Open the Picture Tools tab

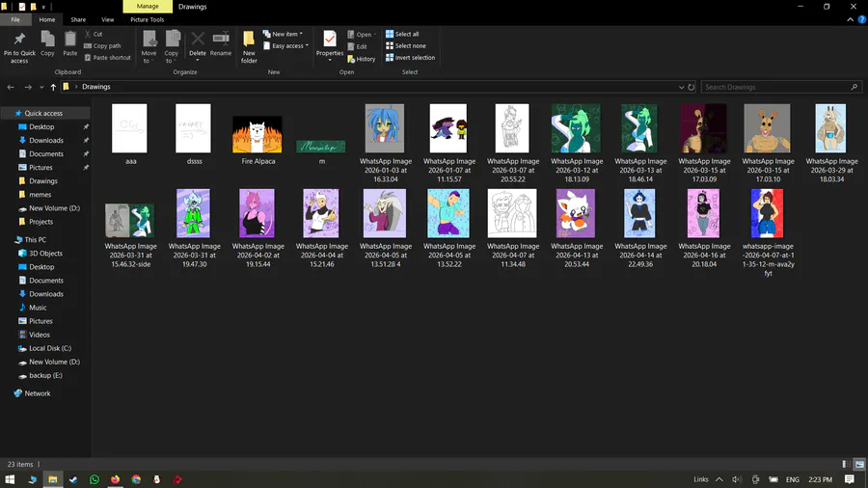point(148,19)
